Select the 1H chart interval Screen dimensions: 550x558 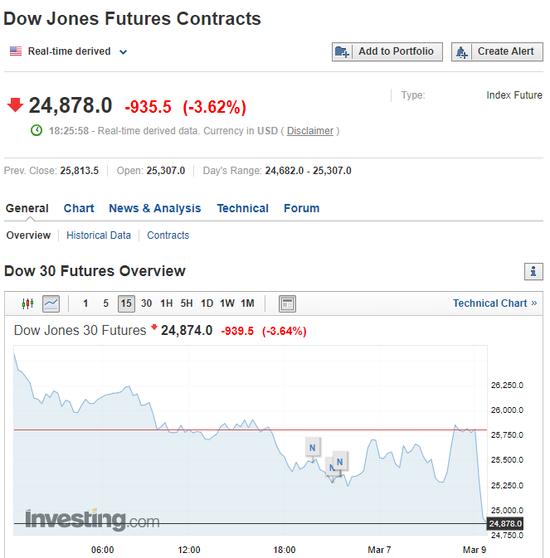pos(166,304)
